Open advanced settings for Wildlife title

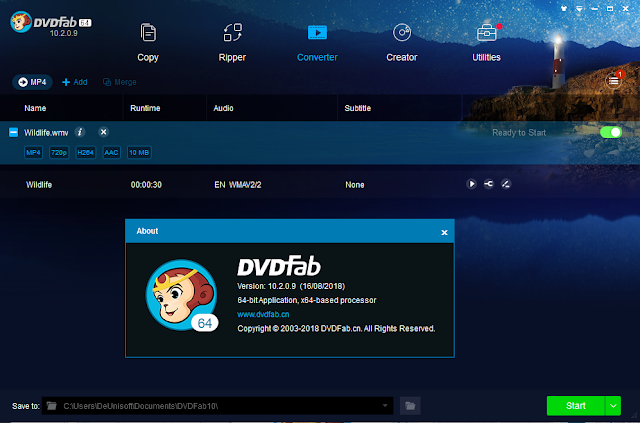[489, 184]
